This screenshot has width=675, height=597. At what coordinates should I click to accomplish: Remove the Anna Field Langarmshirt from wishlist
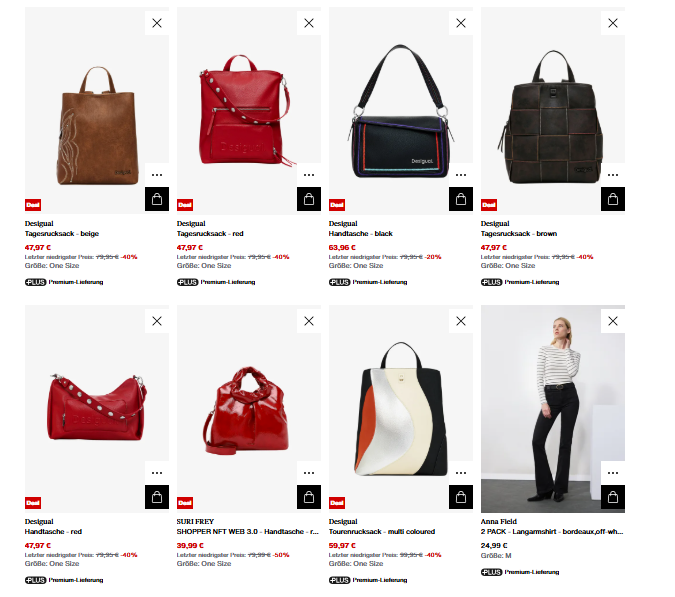pos(613,321)
